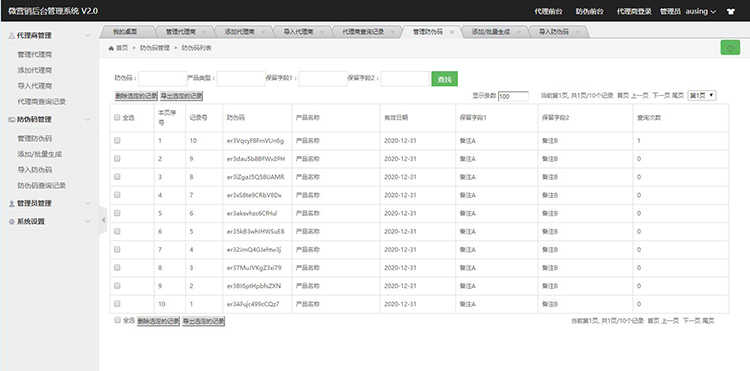Viewport: 750px width, 371px height.
Task: Click the 显示条数 field showing 100
Action: click(513, 96)
